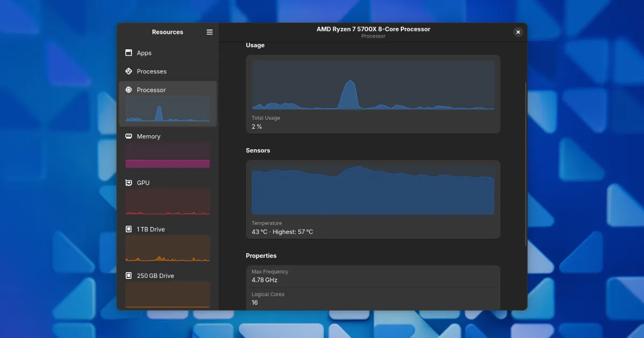
Task: Open the hamburger main menu
Action: (x=210, y=32)
